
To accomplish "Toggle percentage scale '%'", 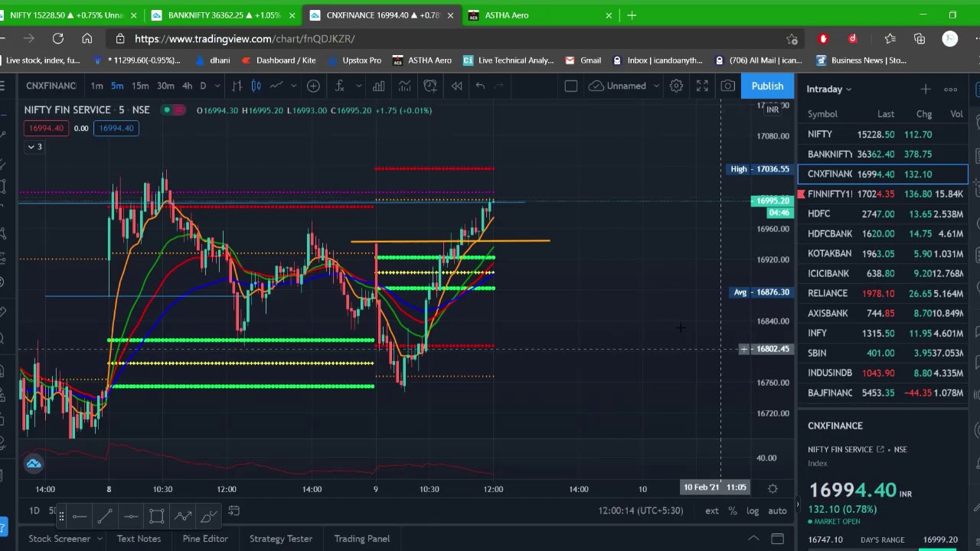I will [733, 510].
